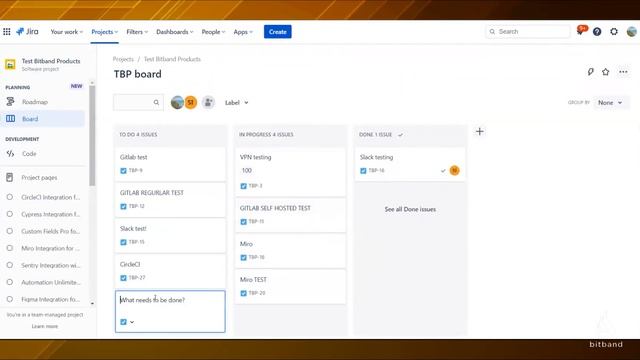Open the Group by None dropdown
Viewport: 640px width, 360px height.
tap(610, 102)
